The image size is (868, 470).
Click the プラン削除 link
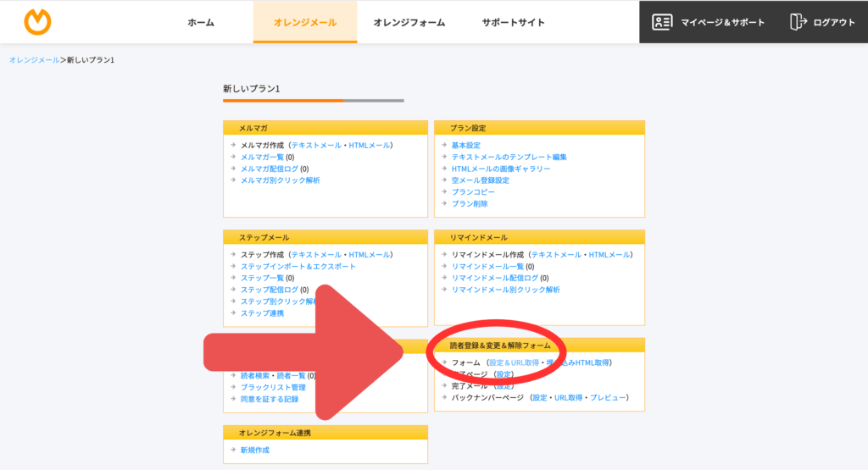[470, 204]
